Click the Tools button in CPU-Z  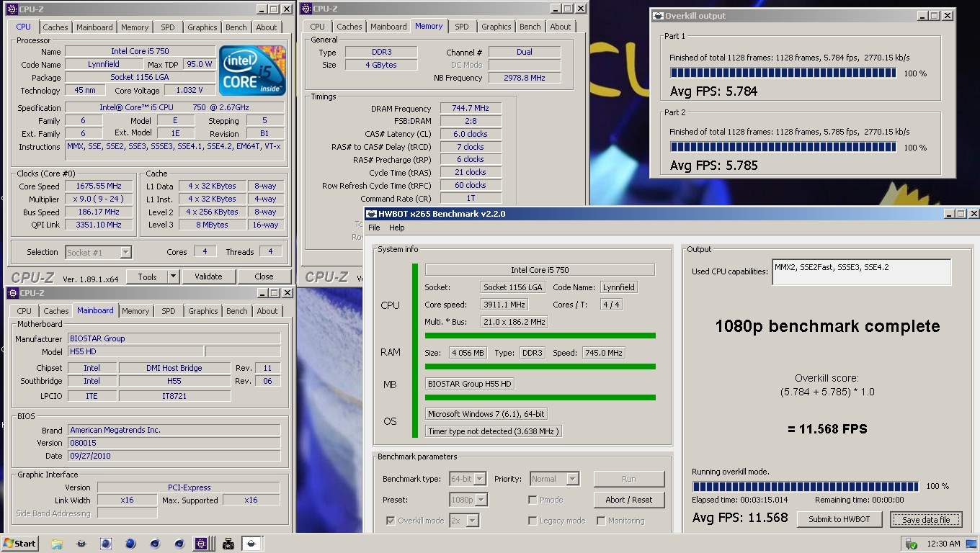[147, 276]
